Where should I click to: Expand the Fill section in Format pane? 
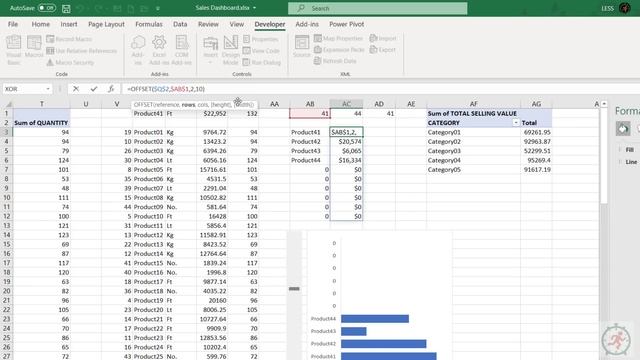pos(629,150)
